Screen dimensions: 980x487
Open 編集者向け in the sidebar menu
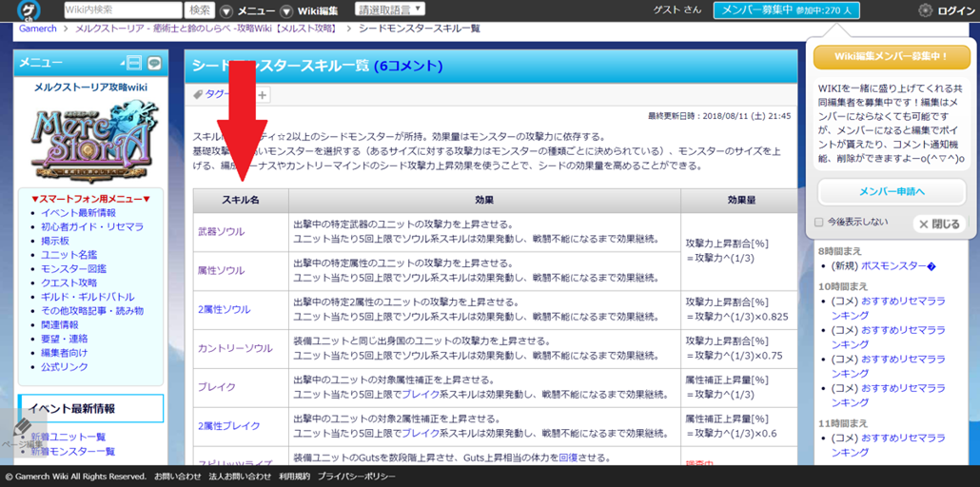pyautogui.click(x=65, y=353)
